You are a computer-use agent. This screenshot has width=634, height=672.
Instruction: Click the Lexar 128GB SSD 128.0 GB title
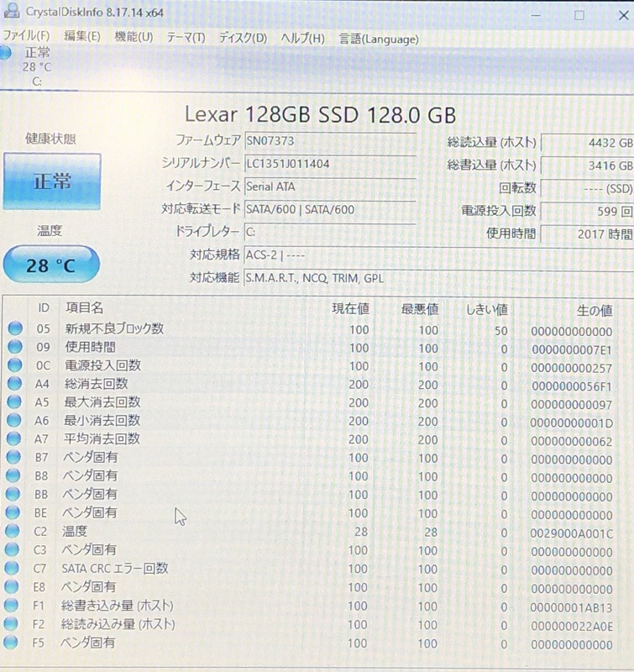pos(321,115)
